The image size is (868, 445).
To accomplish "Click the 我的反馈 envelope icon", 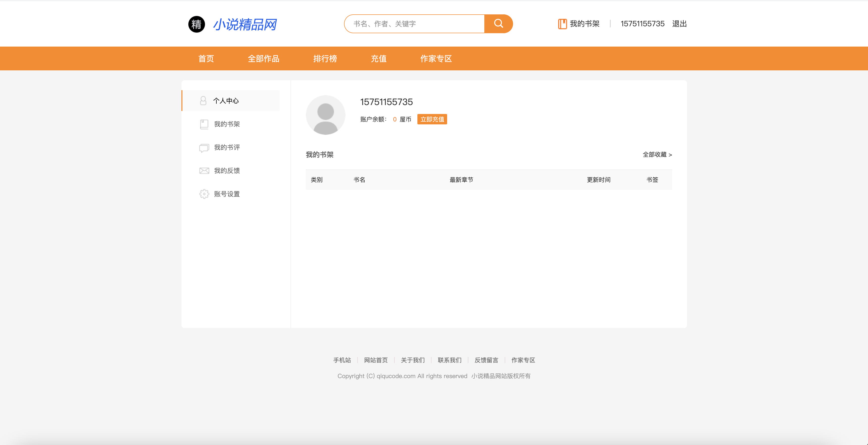I will click(204, 171).
